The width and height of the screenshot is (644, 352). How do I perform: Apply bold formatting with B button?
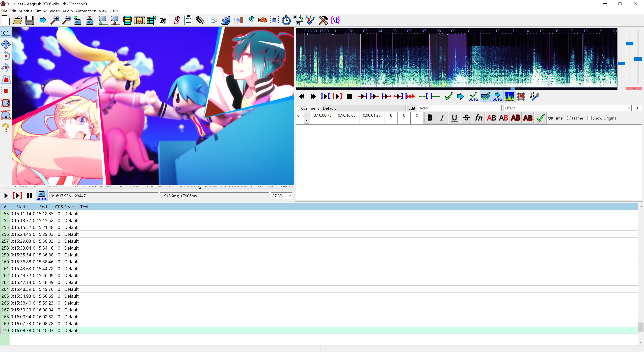click(430, 118)
